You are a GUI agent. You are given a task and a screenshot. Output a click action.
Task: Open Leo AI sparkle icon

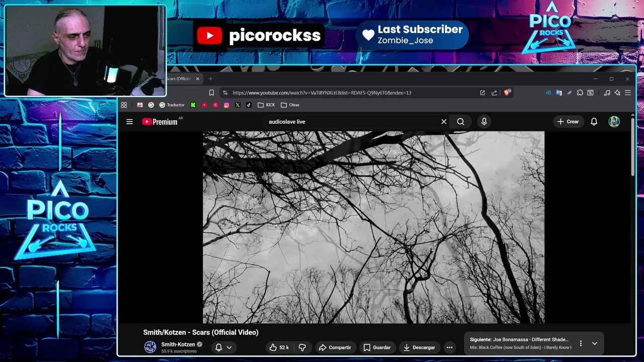tap(617, 93)
